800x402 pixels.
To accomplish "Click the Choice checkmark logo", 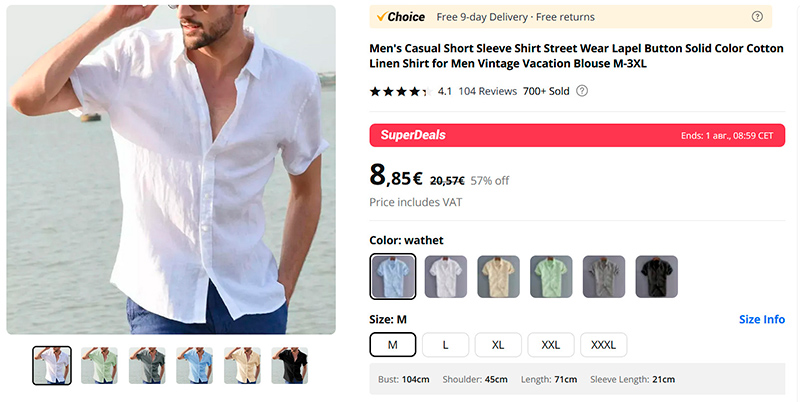I will pyautogui.click(x=400, y=17).
